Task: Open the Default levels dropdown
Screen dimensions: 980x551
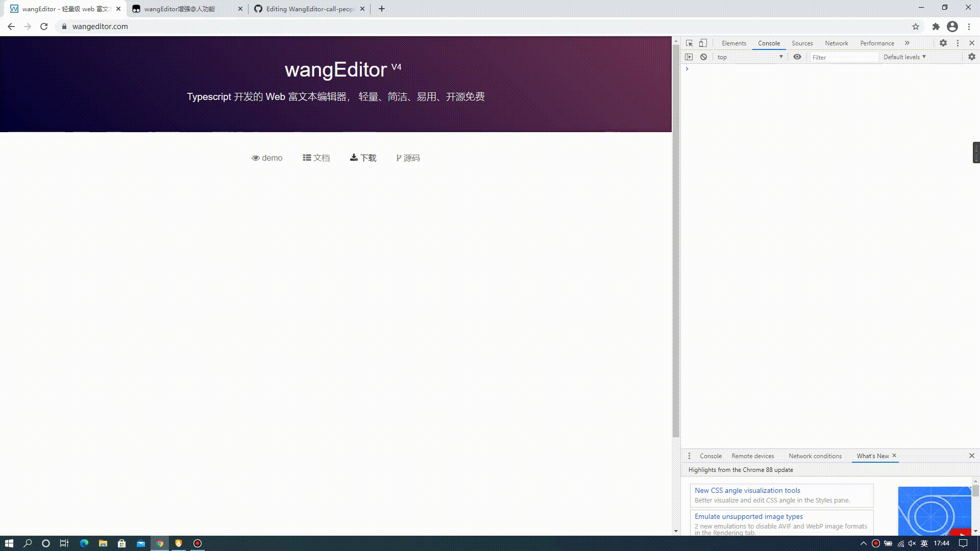Action: 904,57
